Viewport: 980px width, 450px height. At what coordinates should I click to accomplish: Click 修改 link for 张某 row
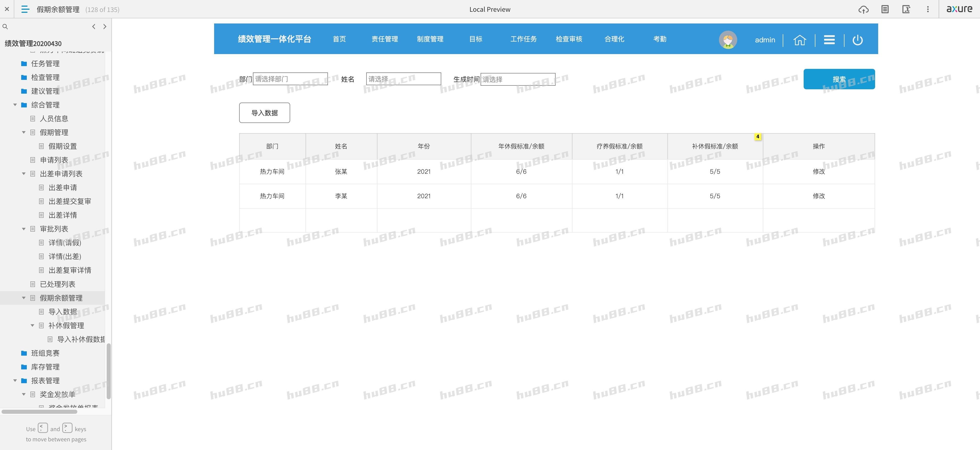tap(818, 171)
